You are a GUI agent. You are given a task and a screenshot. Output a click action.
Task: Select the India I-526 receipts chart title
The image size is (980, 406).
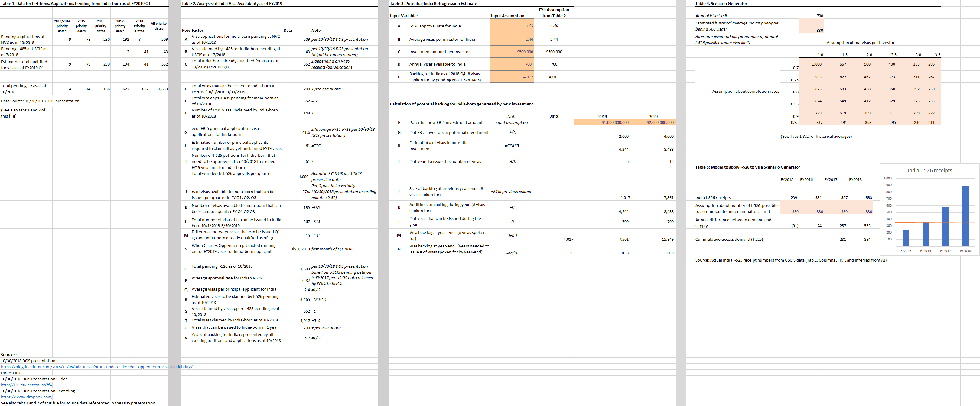click(x=930, y=170)
